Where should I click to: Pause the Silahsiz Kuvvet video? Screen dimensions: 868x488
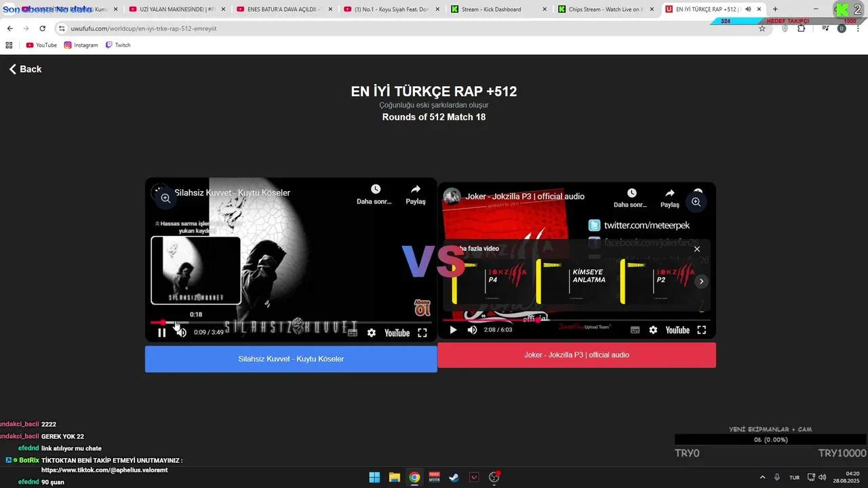pyautogui.click(x=162, y=333)
